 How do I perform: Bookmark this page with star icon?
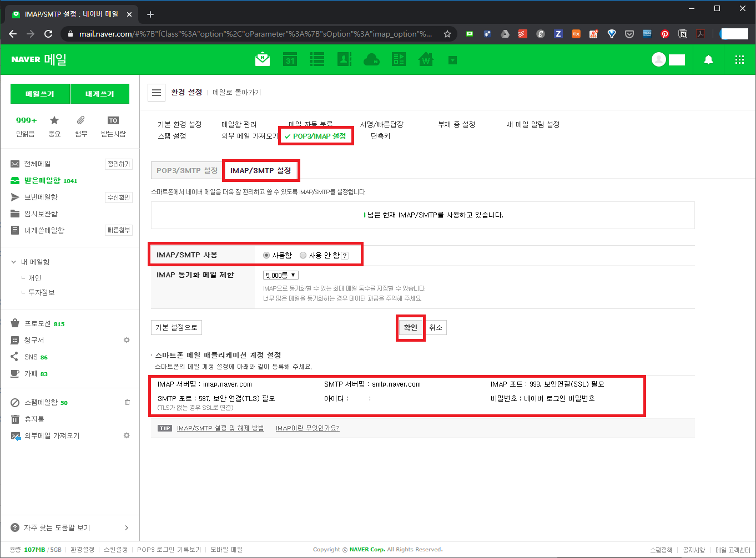point(447,34)
